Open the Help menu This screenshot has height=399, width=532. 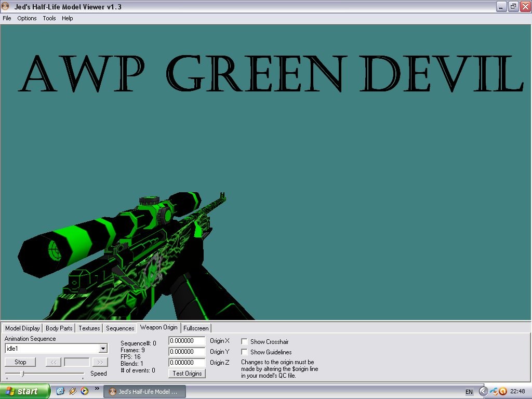[67, 18]
